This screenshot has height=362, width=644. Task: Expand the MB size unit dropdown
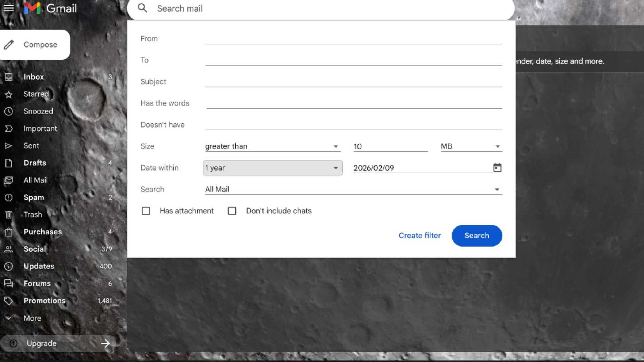470,146
